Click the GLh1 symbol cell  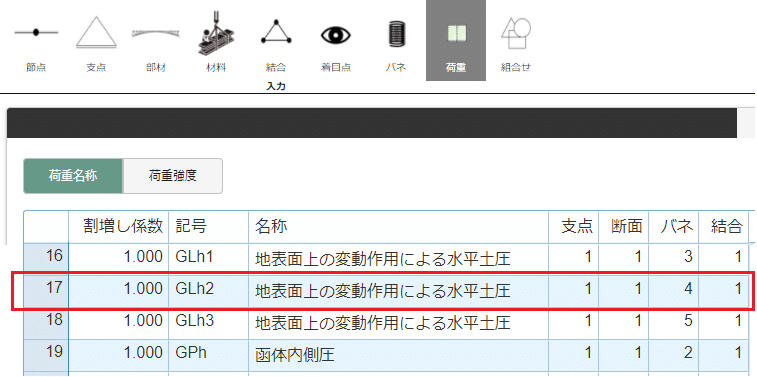209,258
